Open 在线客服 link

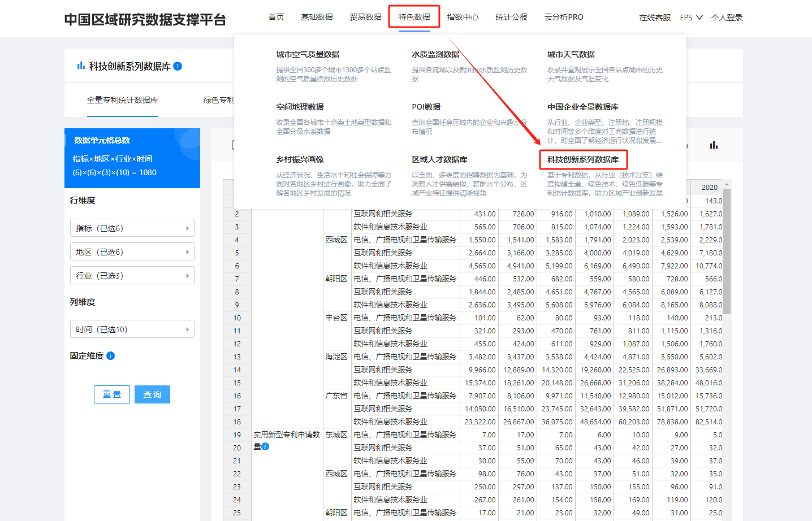click(655, 18)
